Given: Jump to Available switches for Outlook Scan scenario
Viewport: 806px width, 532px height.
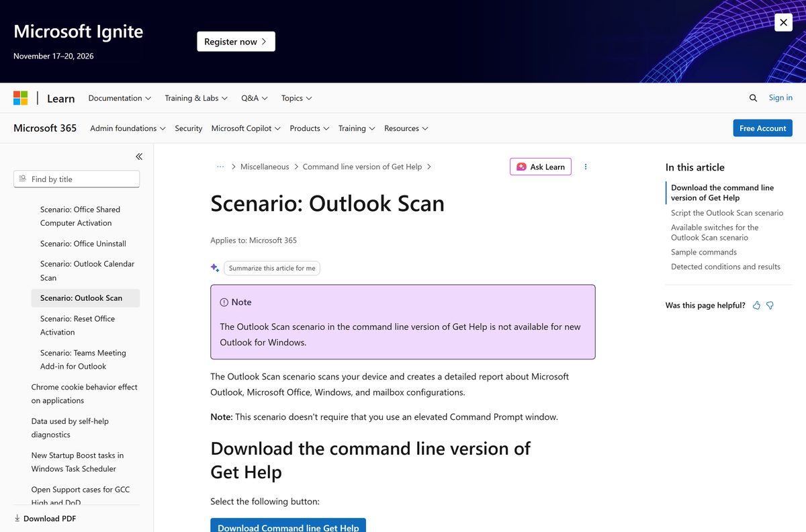Looking at the screenshot, I should 715,232.
